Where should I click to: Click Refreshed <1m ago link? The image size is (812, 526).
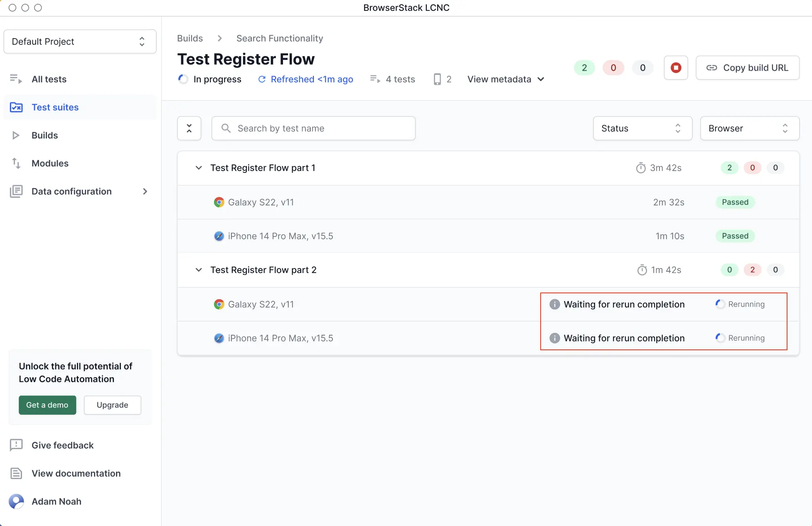pos(312,79)
